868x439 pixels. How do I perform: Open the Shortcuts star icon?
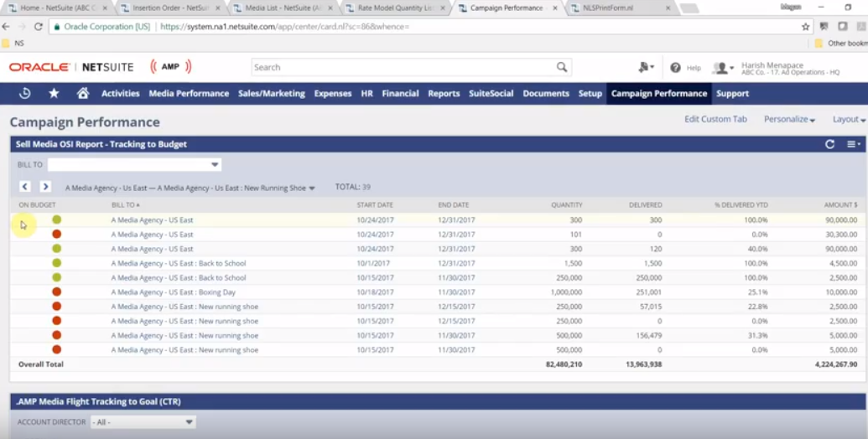point(54,94)
